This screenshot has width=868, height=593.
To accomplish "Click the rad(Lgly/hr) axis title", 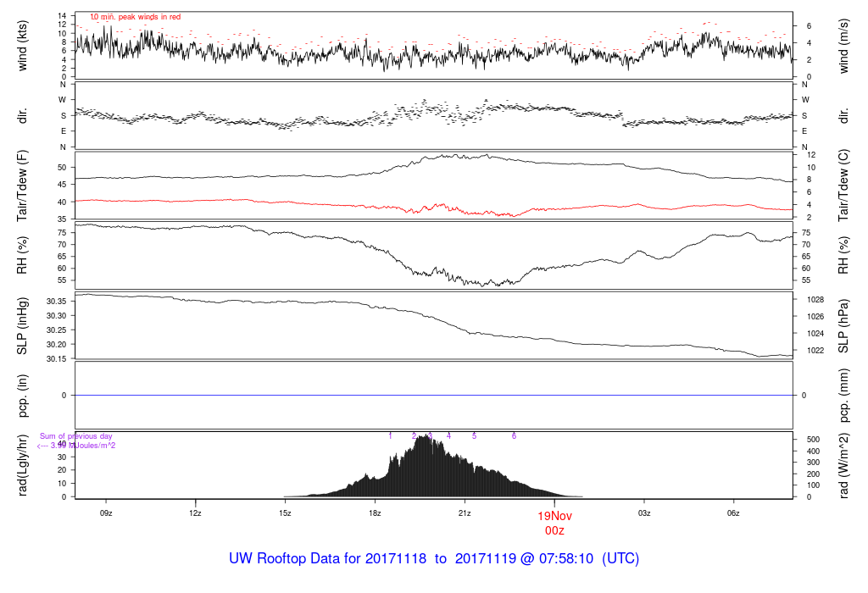I will [22, 465].
